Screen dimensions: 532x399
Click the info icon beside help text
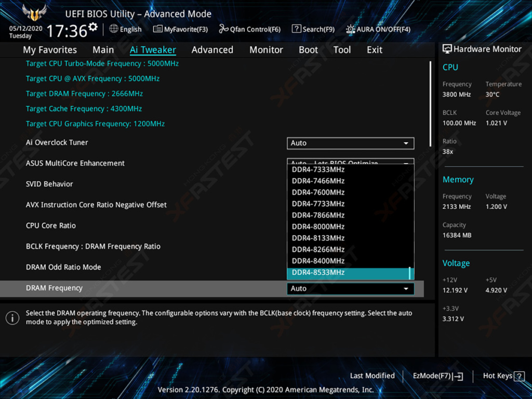point(12,318)
